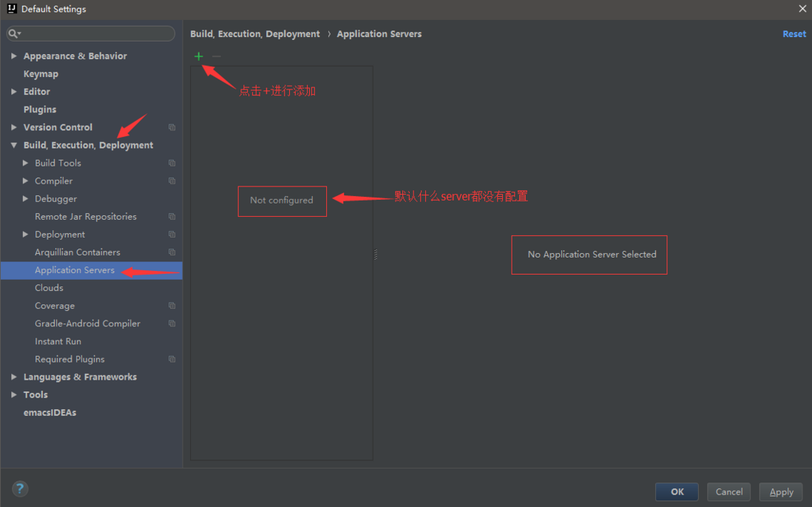812x507 pixels.
Task: Click the Application Servers breadcrumb
Action: pyautogui.click(x=379, y=34)
